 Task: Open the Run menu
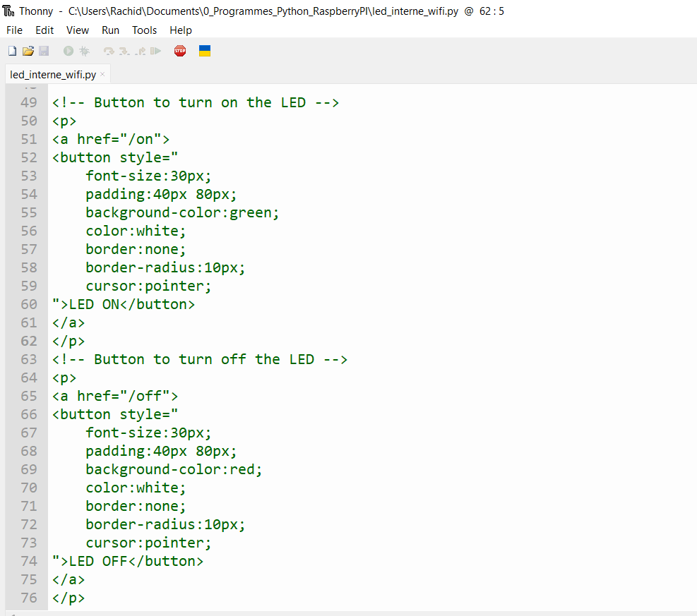point(110,30)
